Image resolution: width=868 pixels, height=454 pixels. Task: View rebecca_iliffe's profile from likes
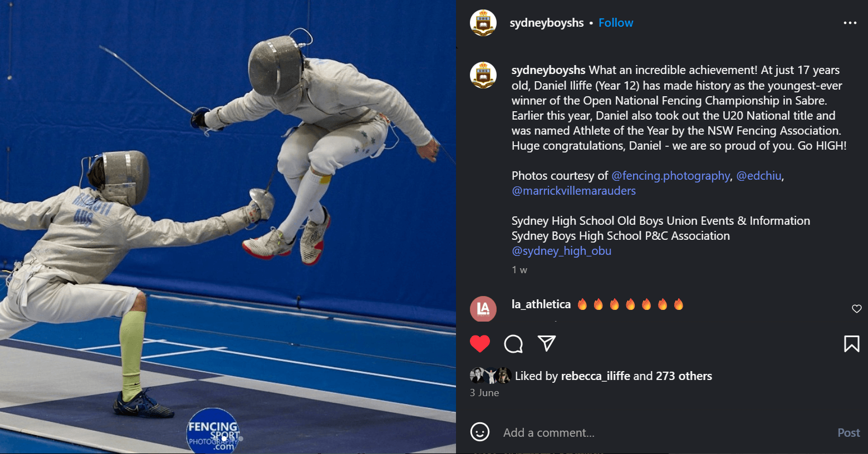(595, 376)
